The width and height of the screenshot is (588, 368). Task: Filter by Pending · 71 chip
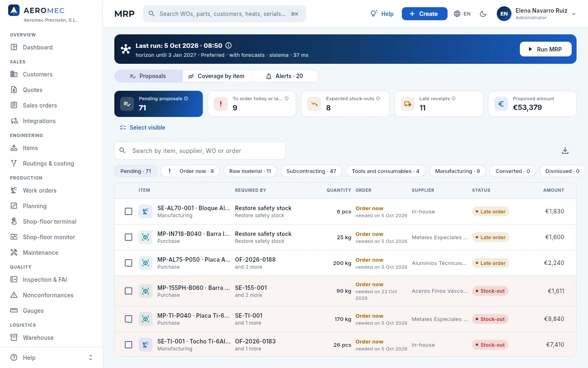pyautogui.click(x=136, y=171)
